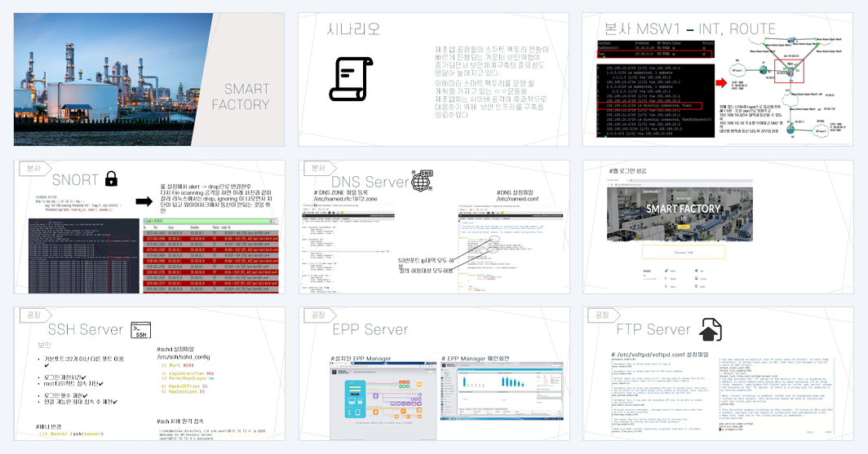Select the 공장 tag on SSH Server slide

coord(35,315)
